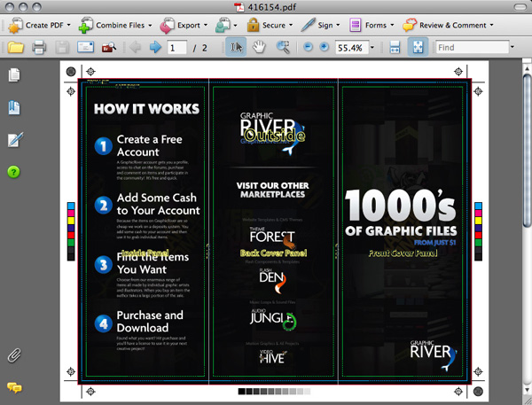Click the search binoculars icon
Screen dimensions: 532x405
[108, 48]
